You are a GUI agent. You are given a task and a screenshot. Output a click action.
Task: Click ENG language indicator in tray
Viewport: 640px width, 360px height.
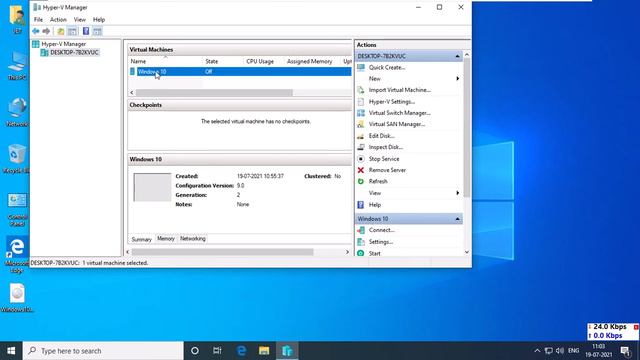tap(573, 351)
